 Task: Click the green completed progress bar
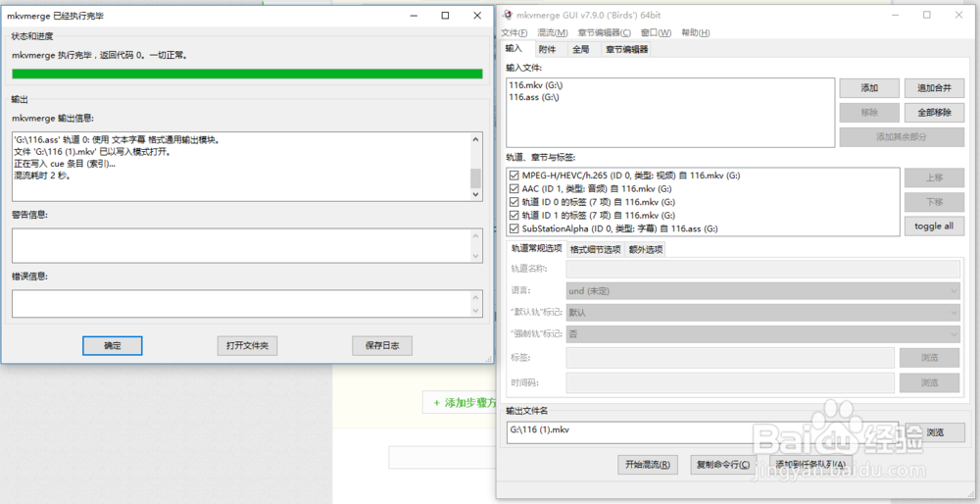(248, 74)
